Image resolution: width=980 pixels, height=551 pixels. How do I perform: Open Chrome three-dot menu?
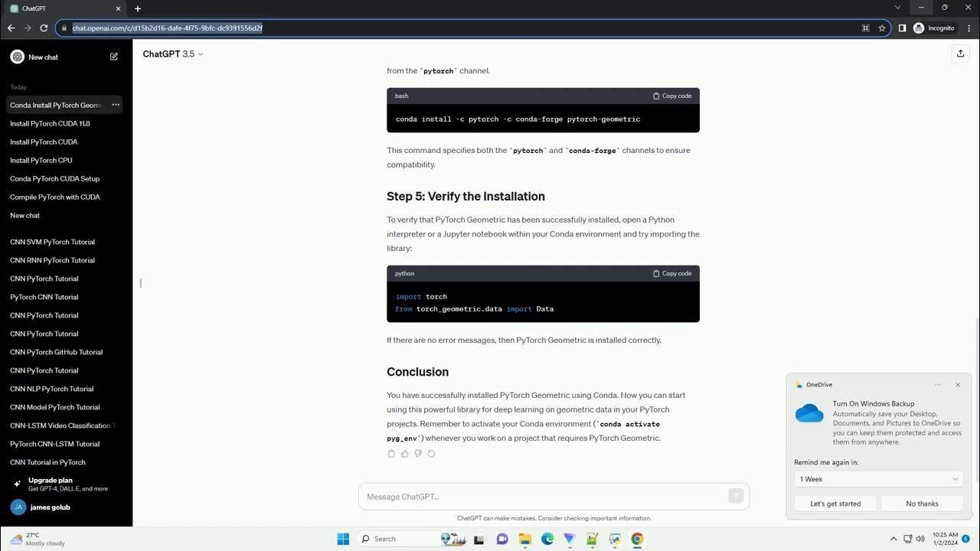pos(968,28)
